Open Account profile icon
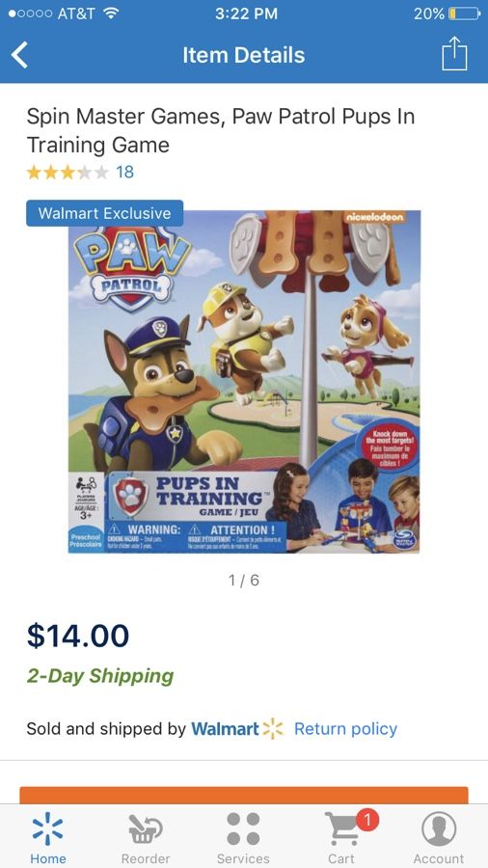The height and width of the screenshot is (868, 488). [439, 836]
